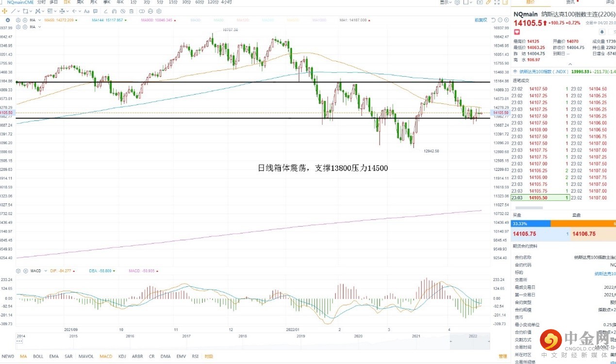Hide all drawings with slashed-circle icon

click(123, 11)
